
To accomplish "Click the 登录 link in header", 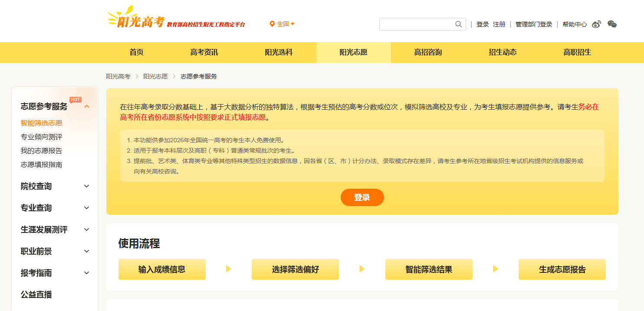I will (x=483, y=24).
